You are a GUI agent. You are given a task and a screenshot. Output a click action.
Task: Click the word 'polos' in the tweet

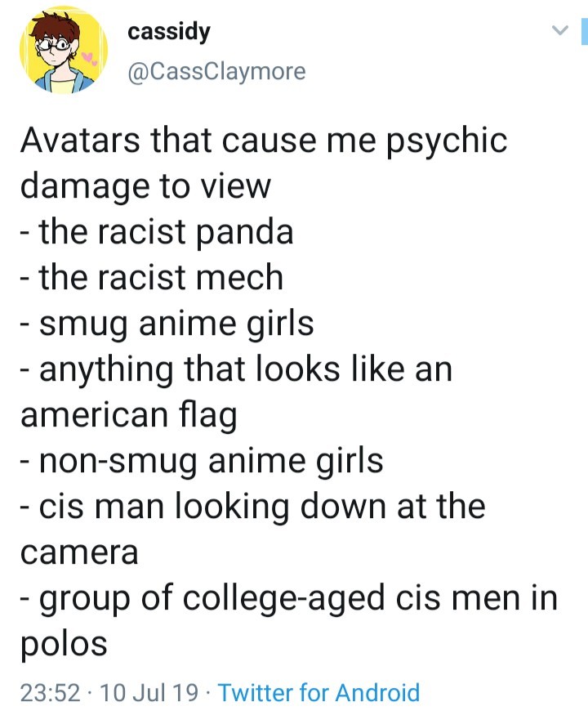[x=64, y=644]
